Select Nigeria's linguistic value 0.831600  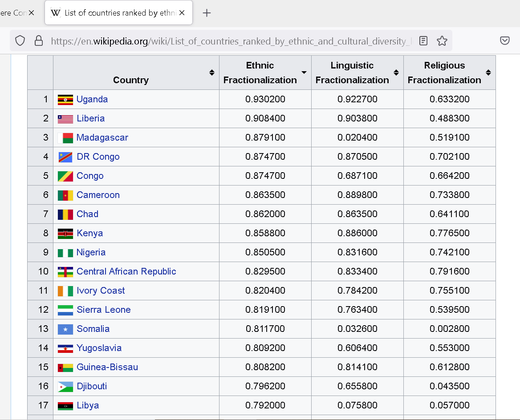(357, 252)
